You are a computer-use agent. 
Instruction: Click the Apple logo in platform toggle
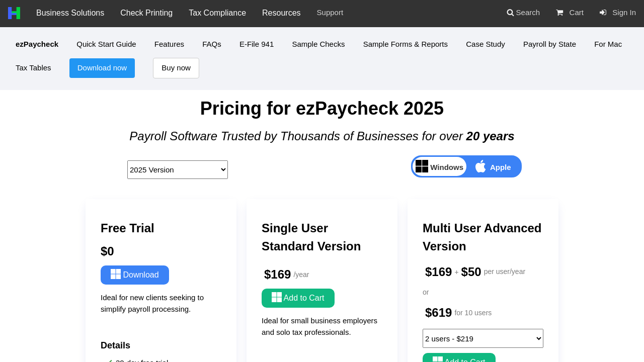[480, 166]
